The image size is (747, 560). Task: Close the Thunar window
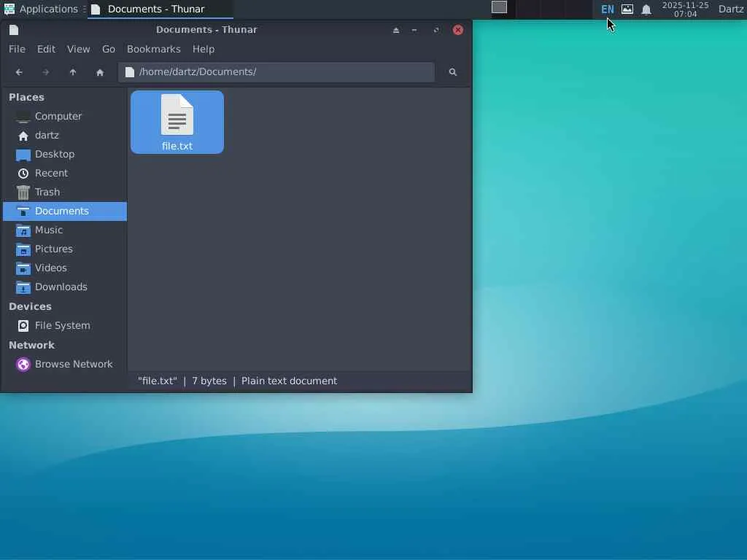click(458, 30)
